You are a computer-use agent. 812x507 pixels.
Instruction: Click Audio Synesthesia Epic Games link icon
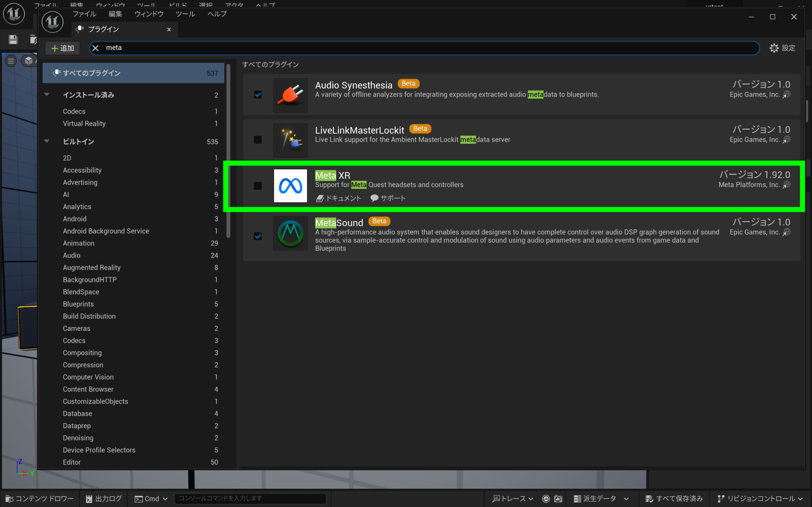tap(787, 94)
